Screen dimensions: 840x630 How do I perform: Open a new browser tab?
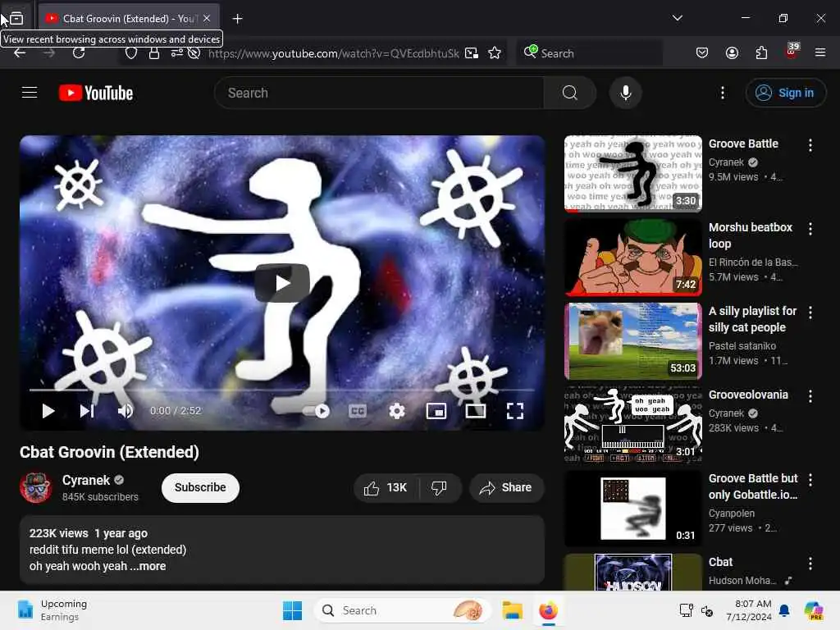tap(237, 19)
